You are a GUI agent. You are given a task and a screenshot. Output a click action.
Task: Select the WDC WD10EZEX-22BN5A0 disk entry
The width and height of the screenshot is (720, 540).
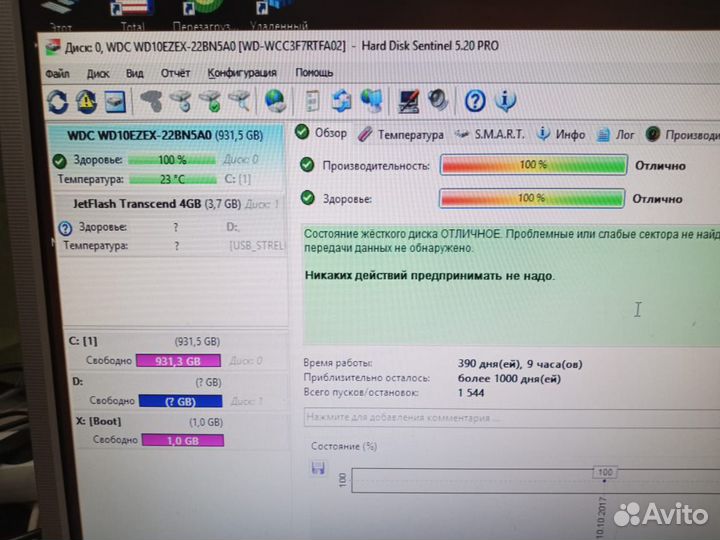pos(166,157)
